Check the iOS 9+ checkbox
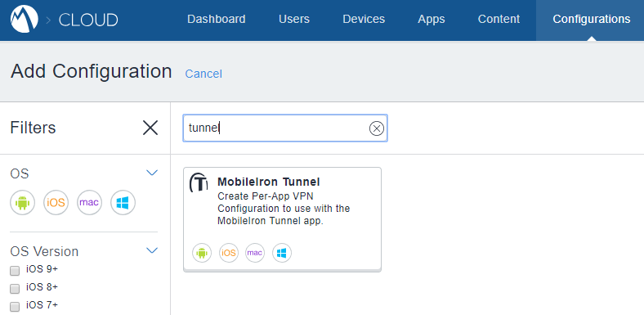 click(15, 271)
